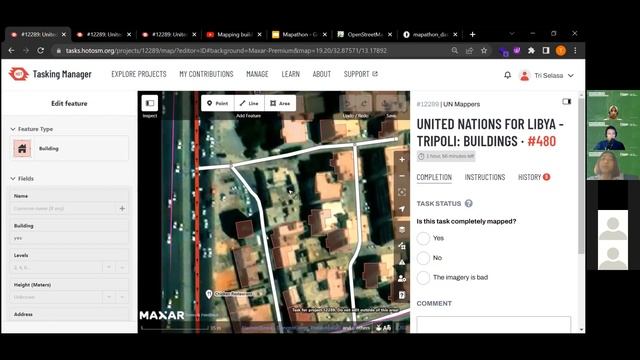Screen dimensions: 640x360
Task: Bookmark this page with star icon
Action: [484, 51]
